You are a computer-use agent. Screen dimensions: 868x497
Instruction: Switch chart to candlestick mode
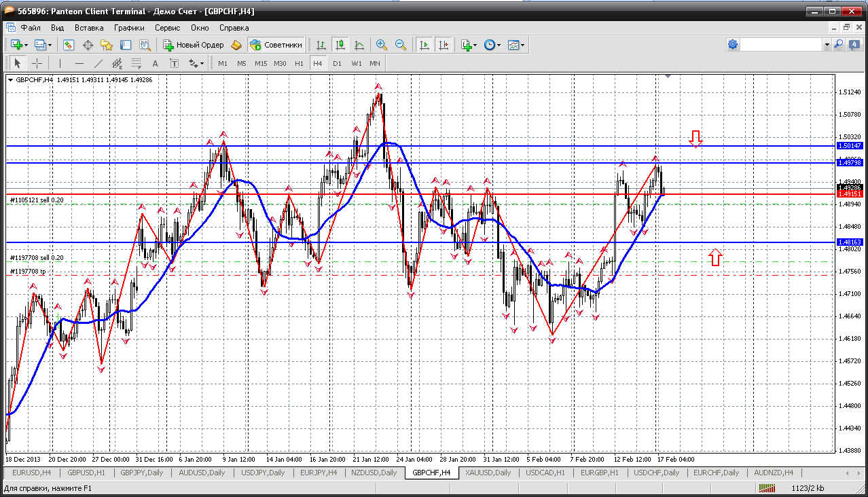tap(340, 45)
